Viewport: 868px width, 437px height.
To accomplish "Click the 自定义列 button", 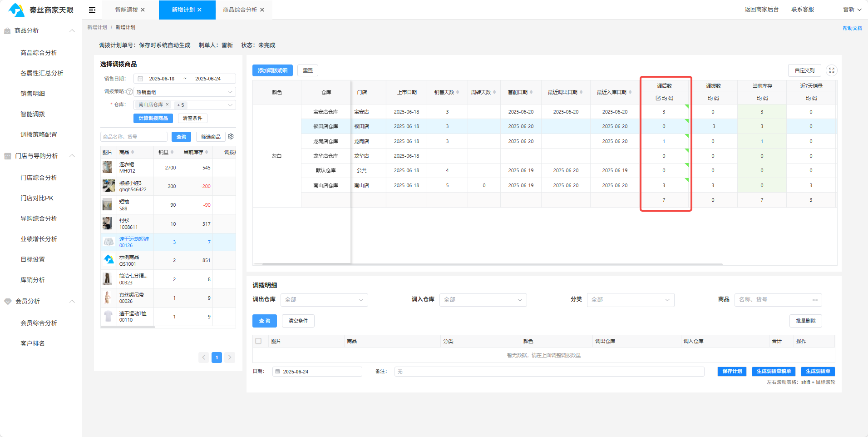I will (804, 70).
